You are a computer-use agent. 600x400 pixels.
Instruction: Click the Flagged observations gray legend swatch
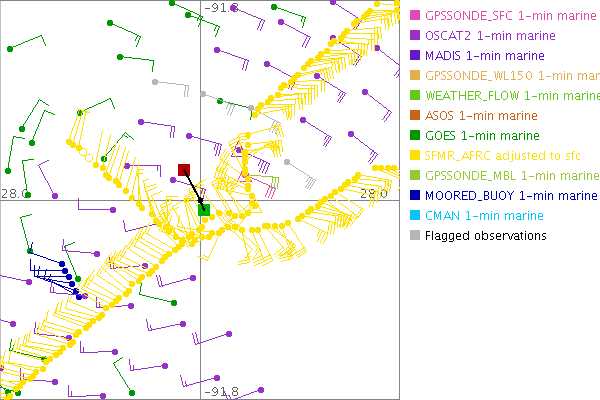(415, 236)
